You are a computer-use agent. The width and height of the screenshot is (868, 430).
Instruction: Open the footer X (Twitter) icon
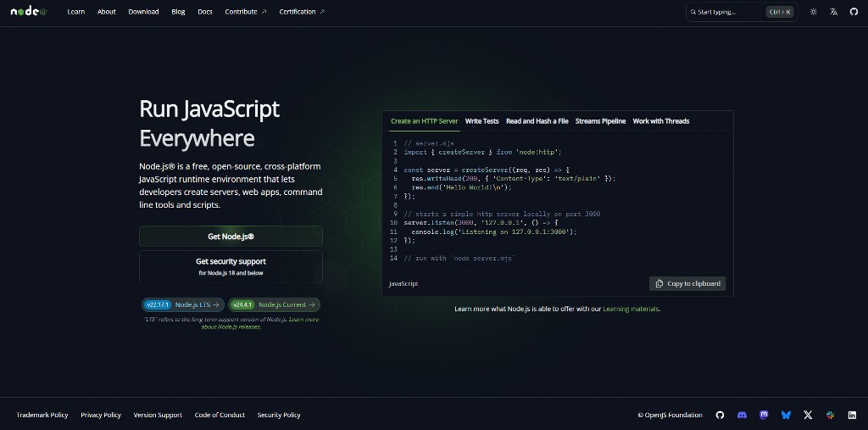pyautogui.click(x=808, y=415)
